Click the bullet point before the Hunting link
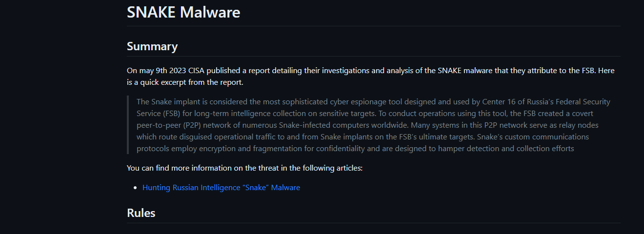The width and height of the screenshot is (644, 234). click(x=135, y=188)
